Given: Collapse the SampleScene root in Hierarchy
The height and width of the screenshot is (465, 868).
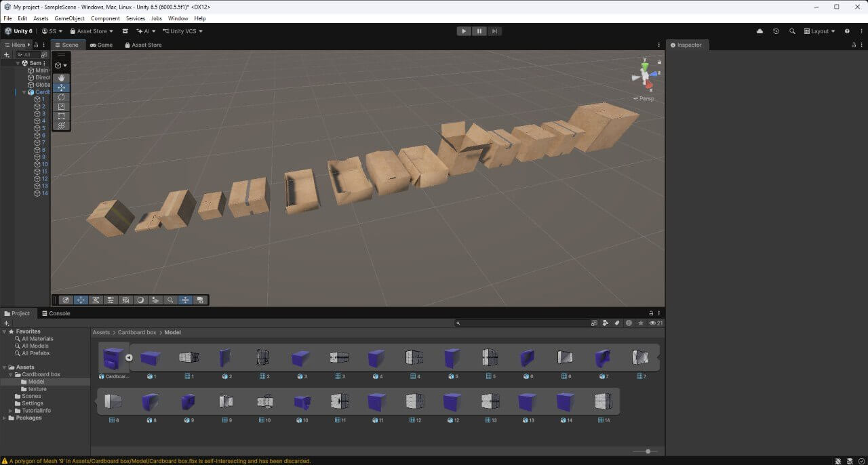Looking at the screenshot, I should (17, 63).
